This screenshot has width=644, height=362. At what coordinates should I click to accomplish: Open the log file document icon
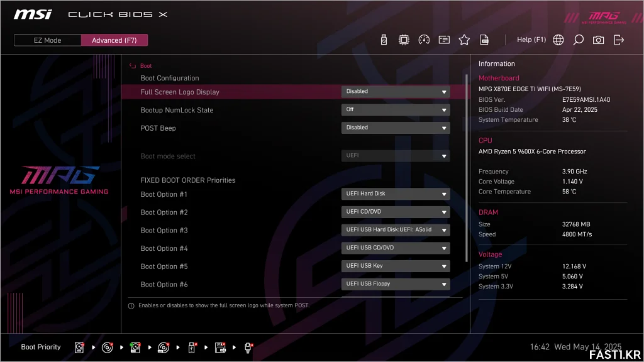[484, 40]
